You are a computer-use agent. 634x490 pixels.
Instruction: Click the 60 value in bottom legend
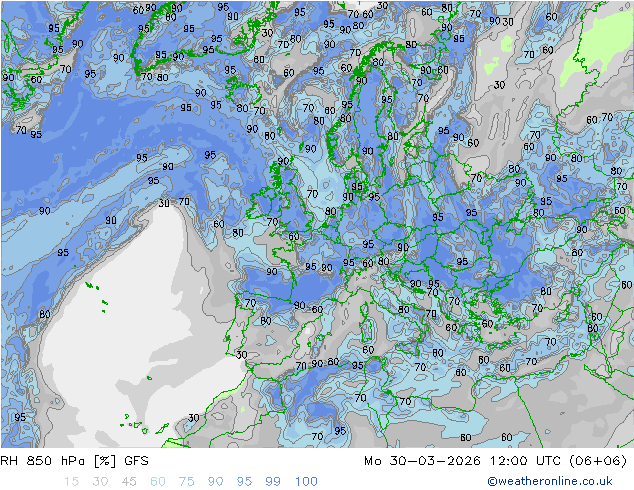point(158,482)
